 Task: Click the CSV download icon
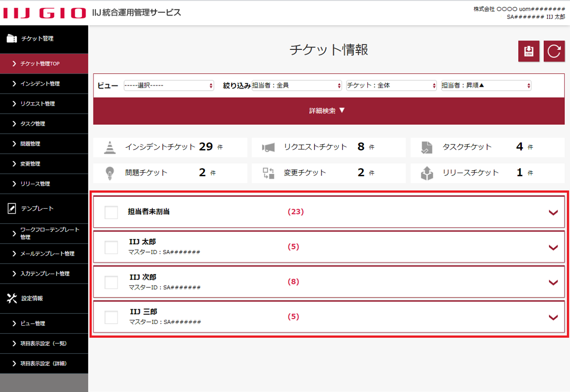528,51
